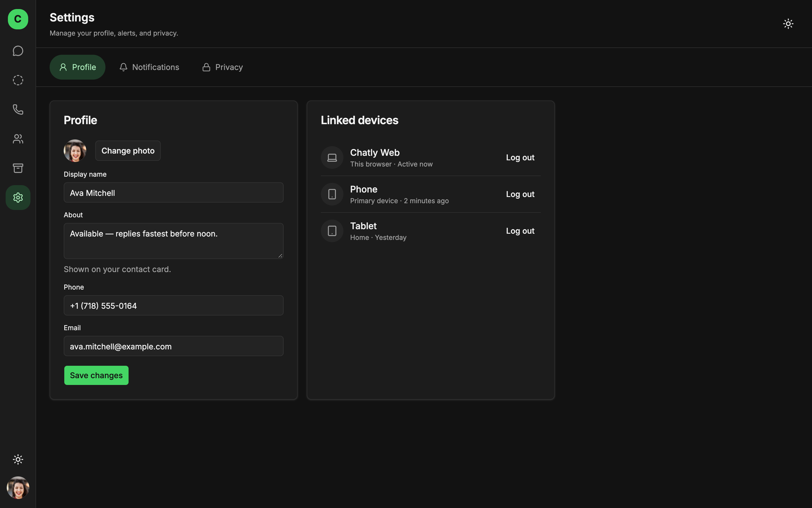This screenshot has height=508, width=812.
Task: Click the sidebar user avatar
Action: pos(18,487)
